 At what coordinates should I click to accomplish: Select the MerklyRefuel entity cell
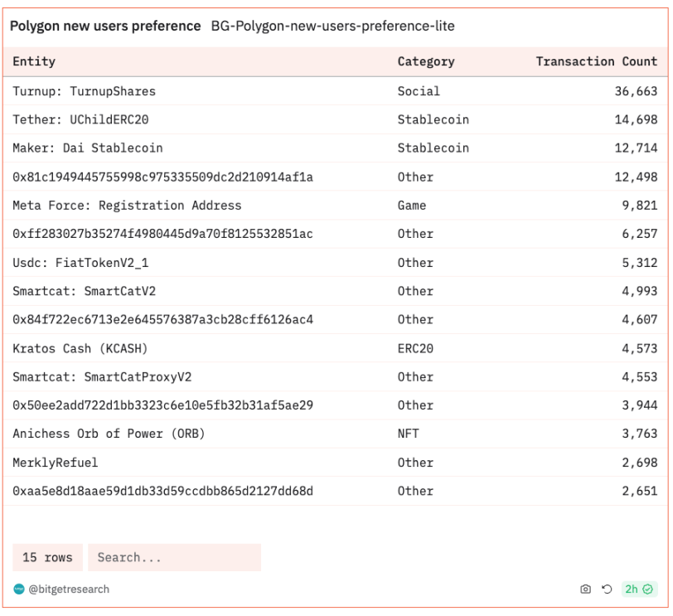pyautogui.click(x=56, y=463)
